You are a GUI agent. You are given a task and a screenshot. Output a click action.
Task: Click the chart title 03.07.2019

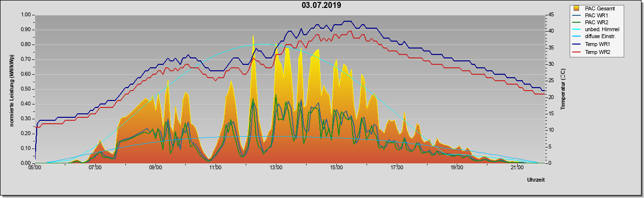point(321,5)
